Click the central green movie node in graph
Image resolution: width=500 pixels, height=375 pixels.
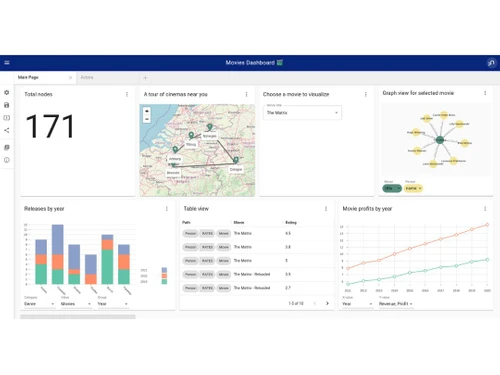click(x=440, y=140)
